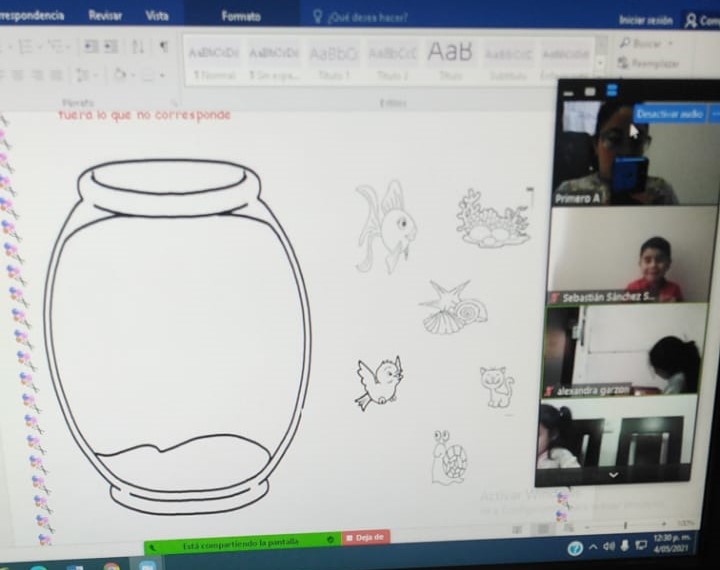Apply the large Título style
Image resolution: width=720 pixels, height=570 pixels.
tap(450, 62)
